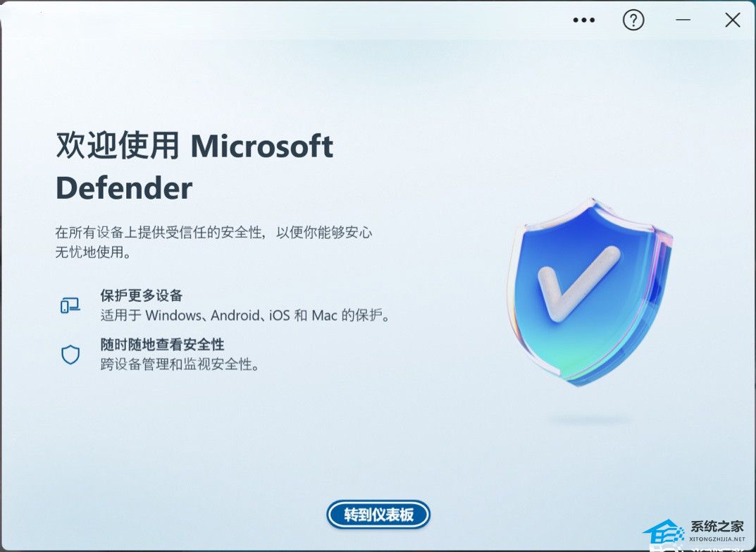Image resolution: width=756 pixels, height=552 pixels.
Task: Click the question mark help icon
Action: [633, 20]
